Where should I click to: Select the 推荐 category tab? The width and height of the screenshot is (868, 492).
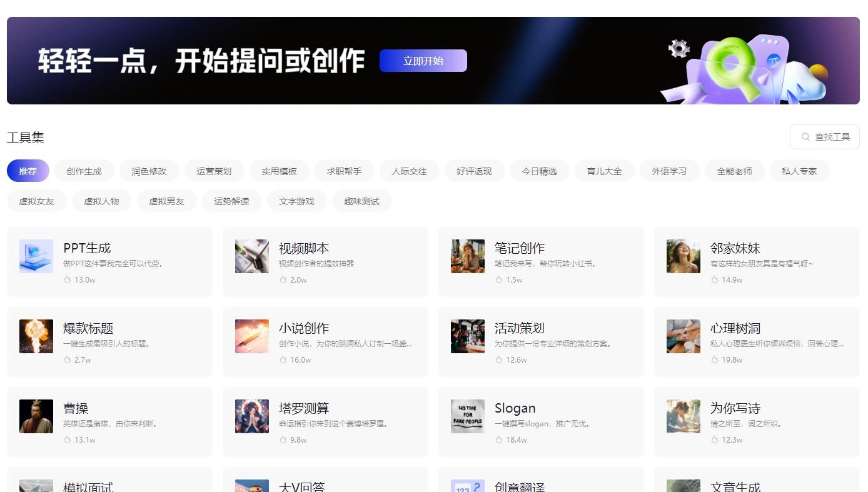[28, 171]
